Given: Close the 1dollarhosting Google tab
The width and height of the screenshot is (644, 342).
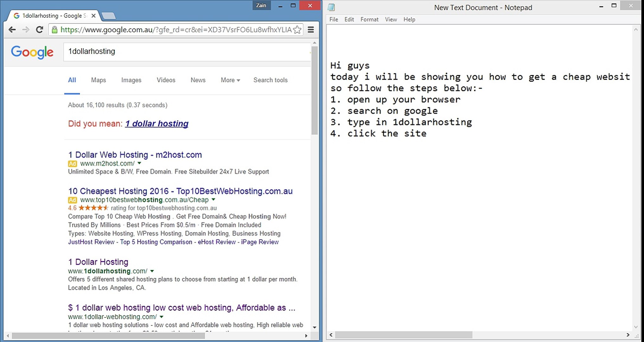Looking at the screenshot, I should [x=93, y=16].
